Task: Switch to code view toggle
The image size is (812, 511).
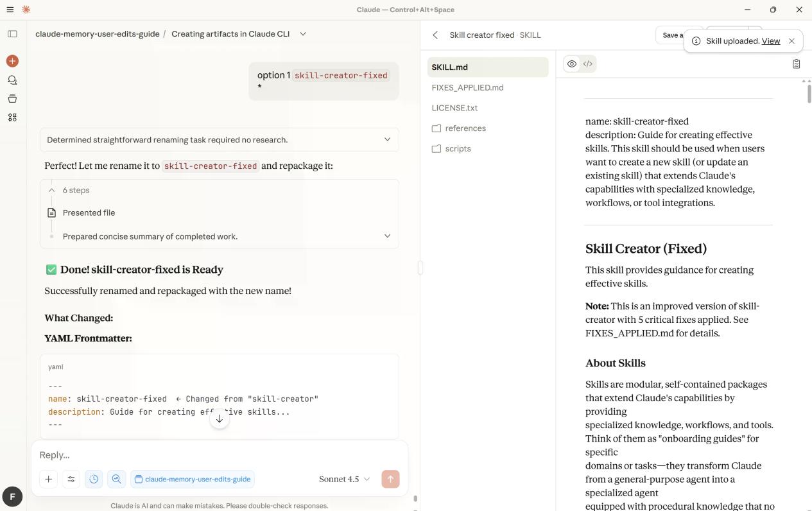Action: click(x=587, y=64)
